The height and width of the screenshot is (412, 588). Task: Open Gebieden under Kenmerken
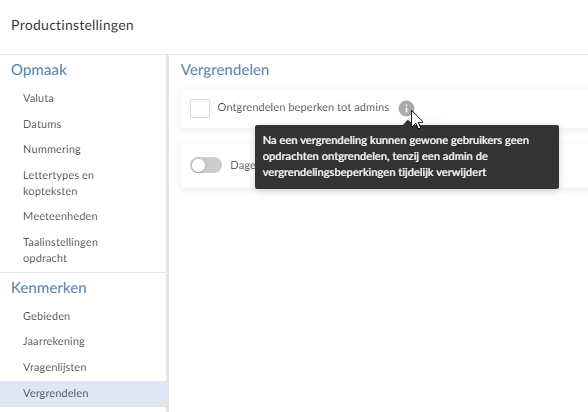46,316
